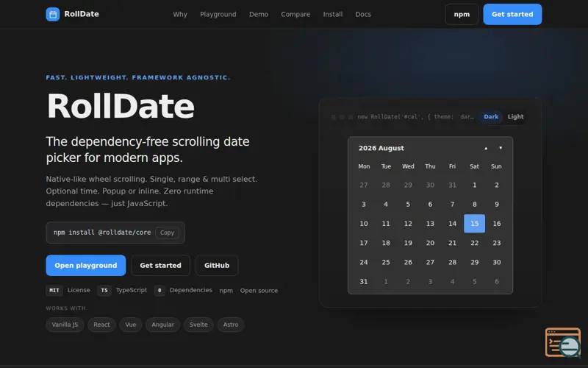Click the npm link beside Dependencies
The width and height of the screenshot is (588, 368).
tap(226, 291)
